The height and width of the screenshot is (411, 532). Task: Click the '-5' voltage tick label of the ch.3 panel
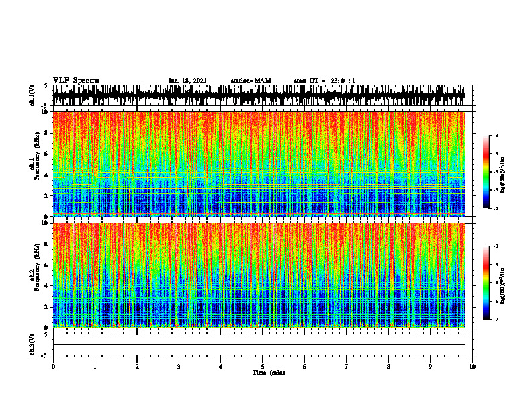coord(45,355)
